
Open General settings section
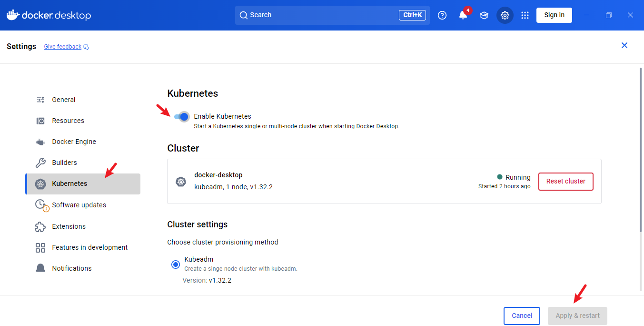(83, 100)
